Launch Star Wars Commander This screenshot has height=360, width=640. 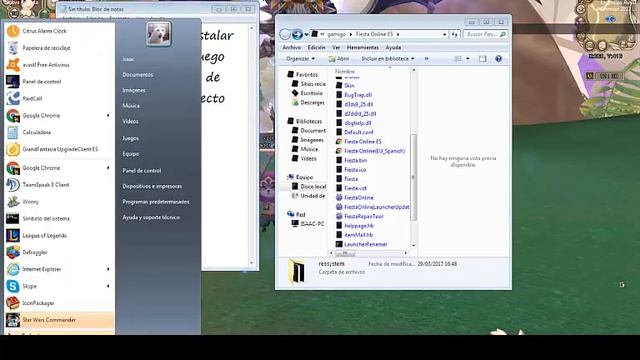point(59,320)
